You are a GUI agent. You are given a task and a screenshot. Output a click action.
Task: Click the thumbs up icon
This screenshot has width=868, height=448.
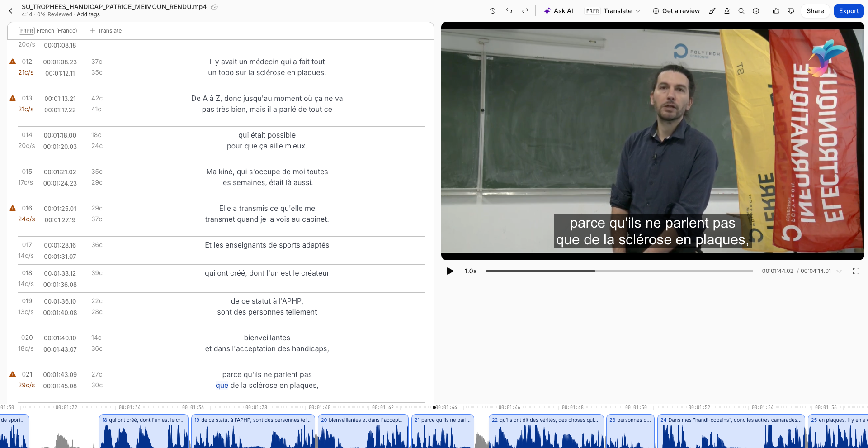click(776, 11)
